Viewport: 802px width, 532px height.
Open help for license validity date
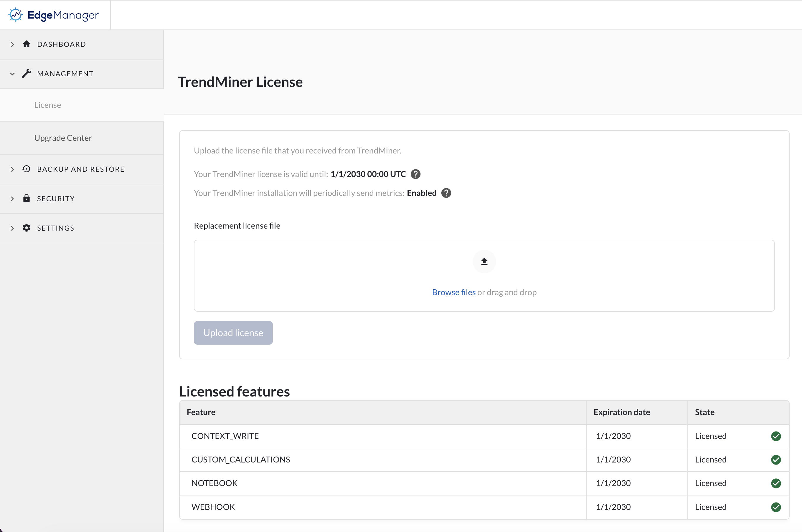(x=416, y=174)
